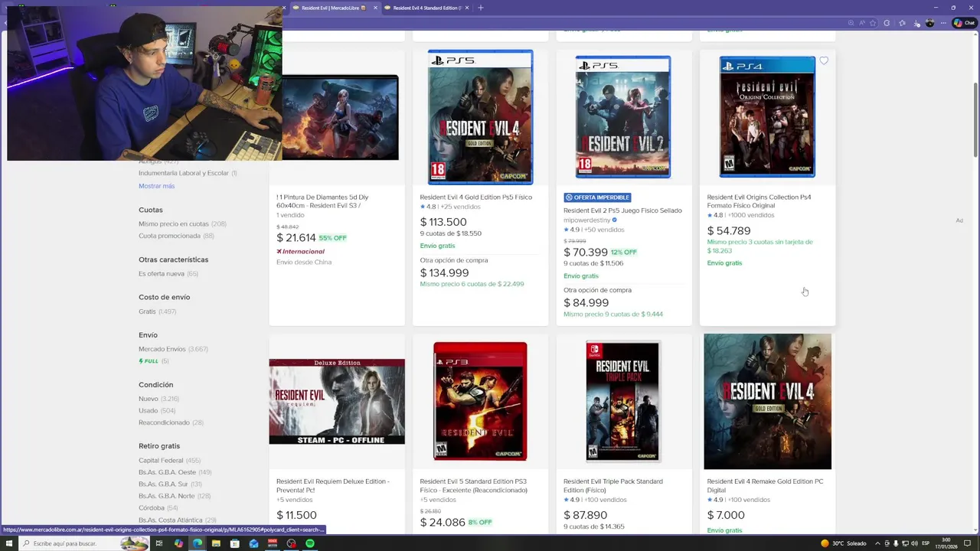Image resolution: width=980 pixels, height=551 pixels.
Task: Click the zoom icon in address bar
Action: [x=851, y=23]
